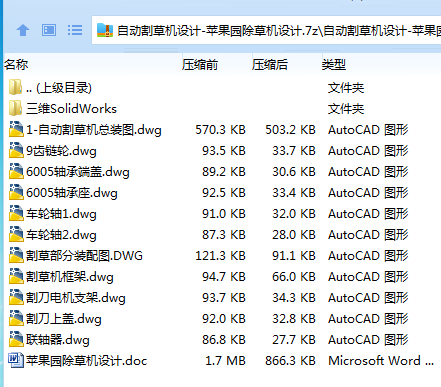Select the 三维SolidWorks folder name
441x387 pixels.
71,109
